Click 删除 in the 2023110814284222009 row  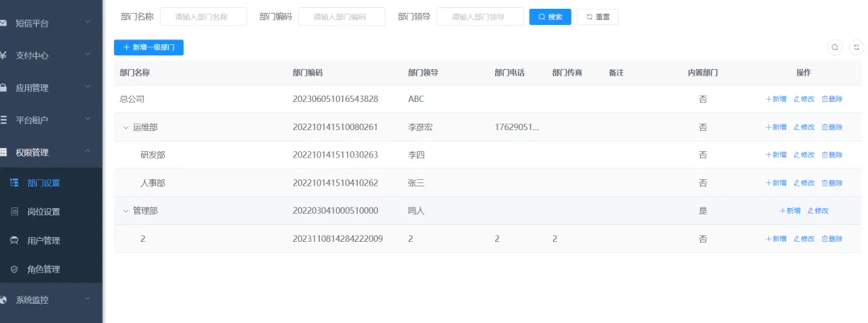click(832, 239)
